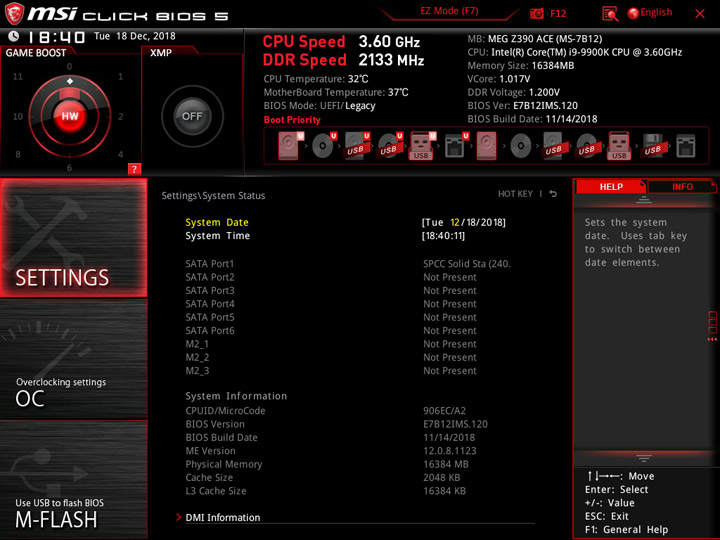720x540 pixels.
Task: Click the DDR Speed 2133 MHz readout
Action: [x=343, y=60]
